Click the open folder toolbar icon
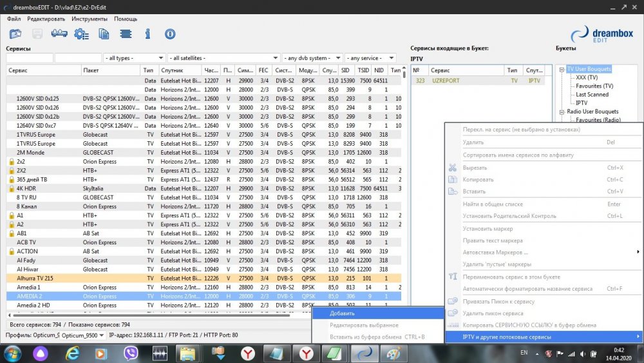Viewport: 644px width, 363px height. pos(15,34)
